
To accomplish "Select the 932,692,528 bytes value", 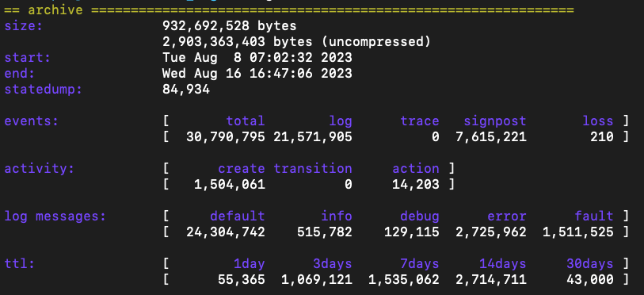I will pos(229,26).
